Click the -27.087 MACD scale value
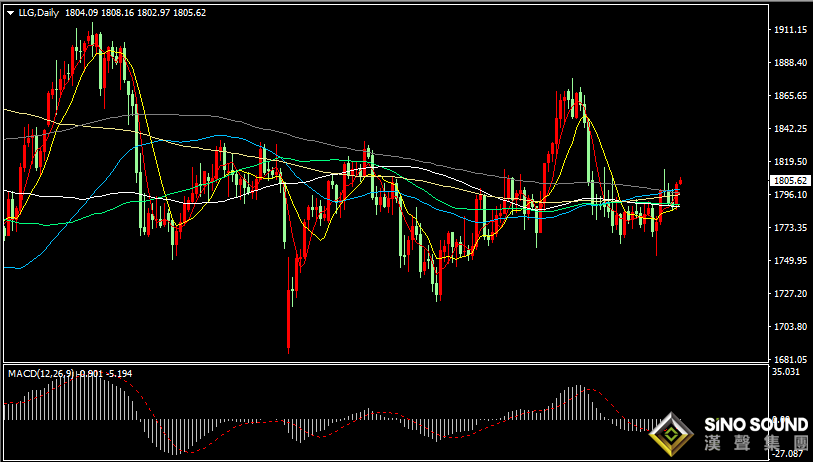The image size is (813, 462). (788, 453)
